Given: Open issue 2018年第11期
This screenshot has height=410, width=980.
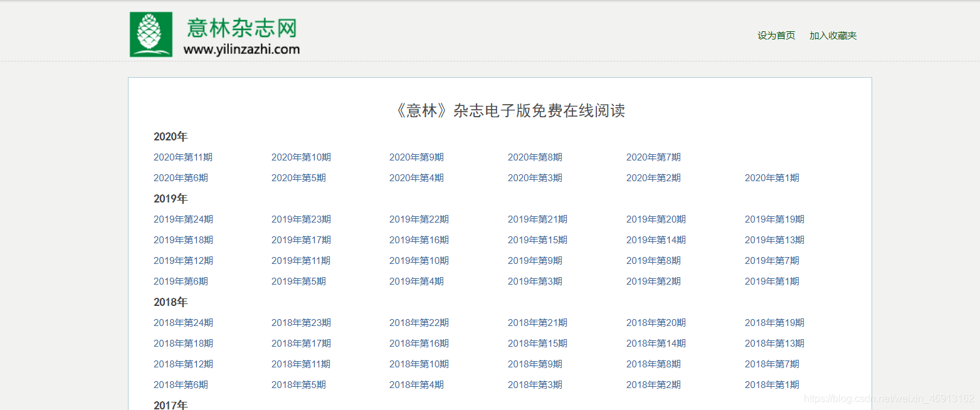Looking at the screenshot, I should tap(301, 364).
